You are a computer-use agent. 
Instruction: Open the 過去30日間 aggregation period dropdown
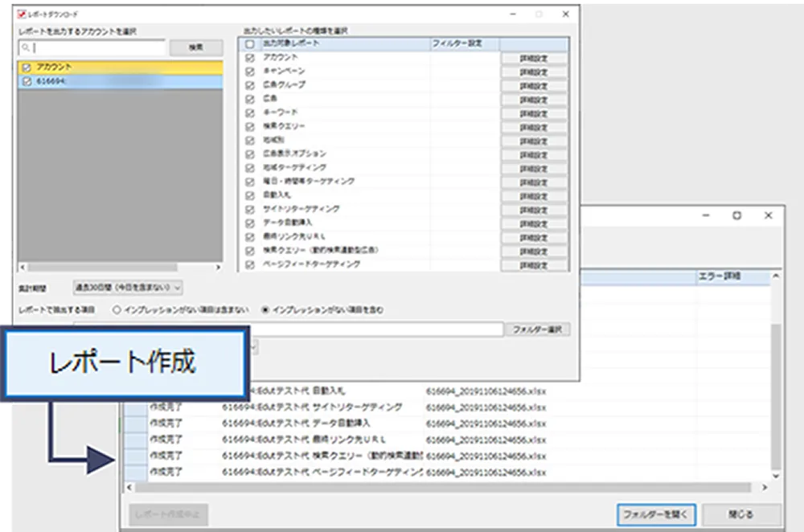click(x=129, y=287)
